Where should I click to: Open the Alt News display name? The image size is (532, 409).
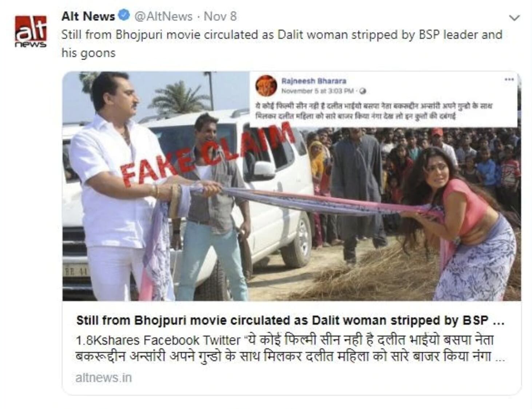coord(88,16)
